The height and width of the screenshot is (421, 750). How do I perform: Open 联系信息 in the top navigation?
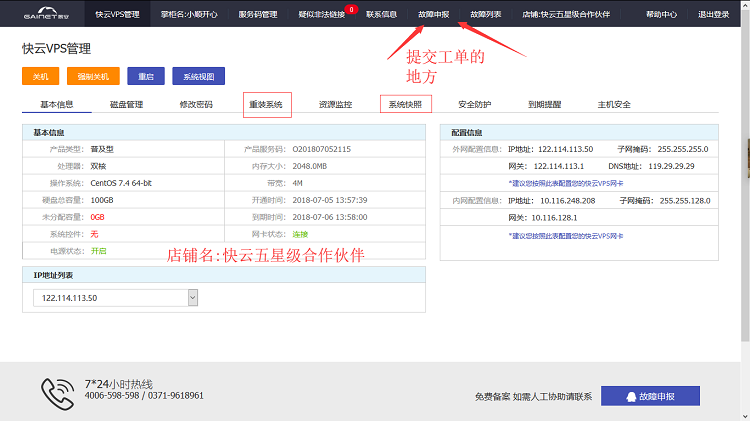click(381, 14)
